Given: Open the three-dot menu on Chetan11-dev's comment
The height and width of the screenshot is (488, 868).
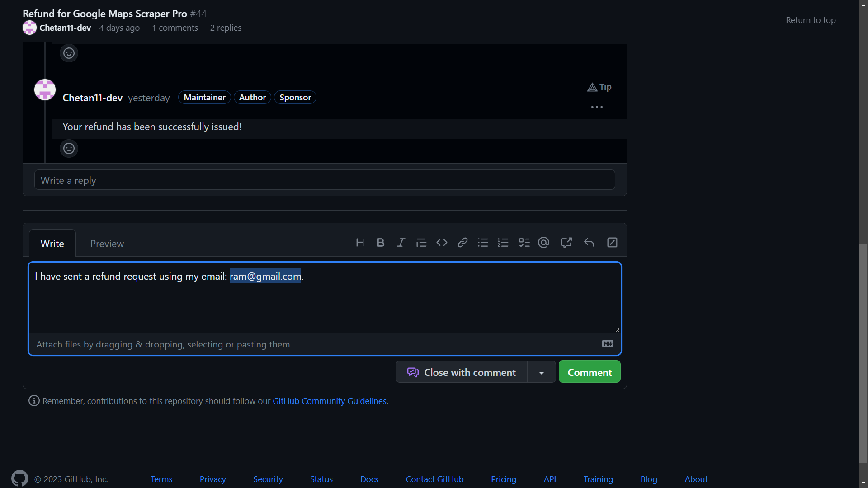Looking at the screenshot, I should coord(597,107).
